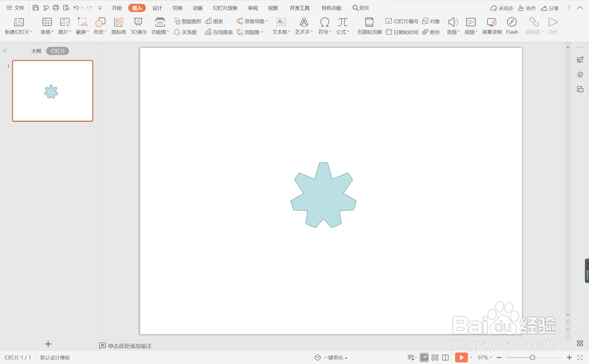Open the 图标库 icon library
589x364 pixels.
coord(119,26)
